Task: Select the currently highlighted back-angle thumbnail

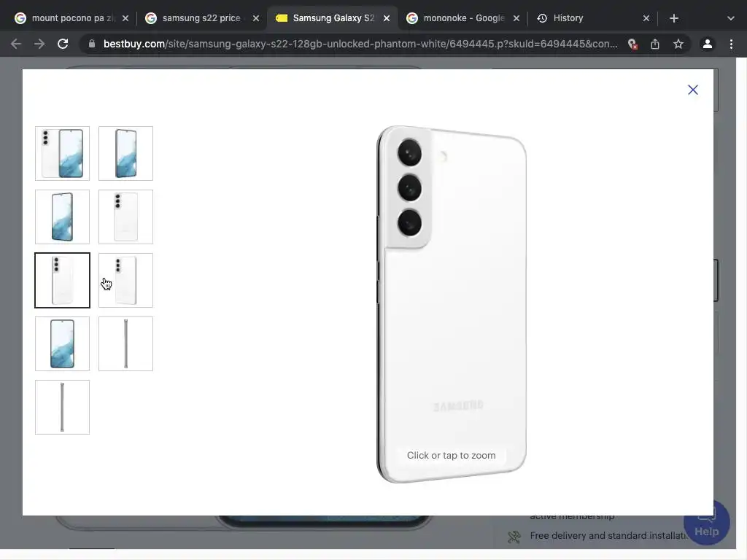Action: [63, 281]
